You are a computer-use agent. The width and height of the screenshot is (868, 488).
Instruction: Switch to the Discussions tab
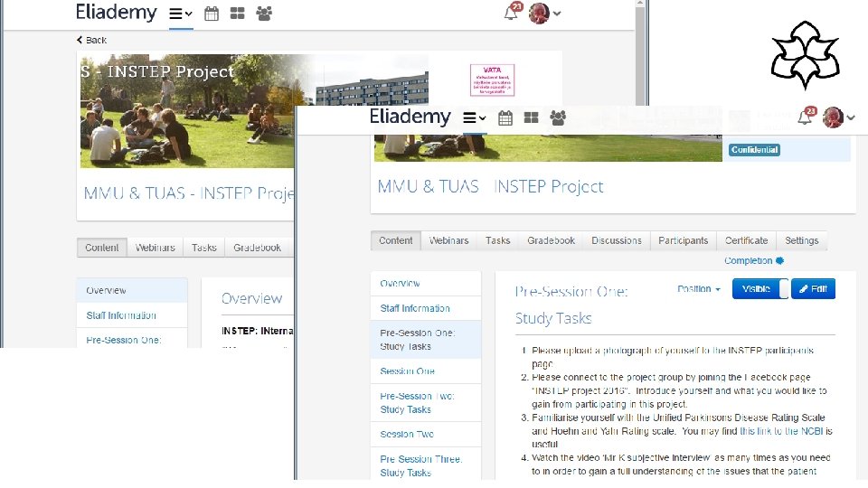click(616, 240)
